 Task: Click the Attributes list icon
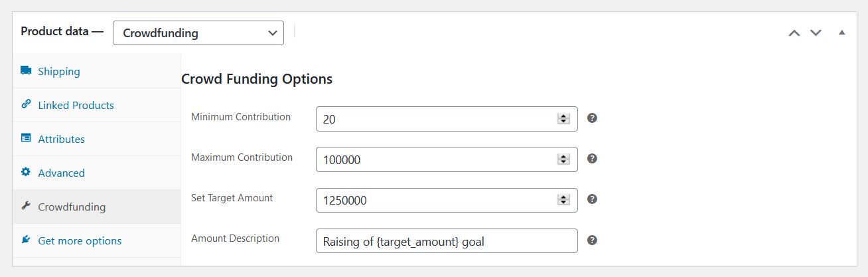pyautogui.click(x=26, y=138)
